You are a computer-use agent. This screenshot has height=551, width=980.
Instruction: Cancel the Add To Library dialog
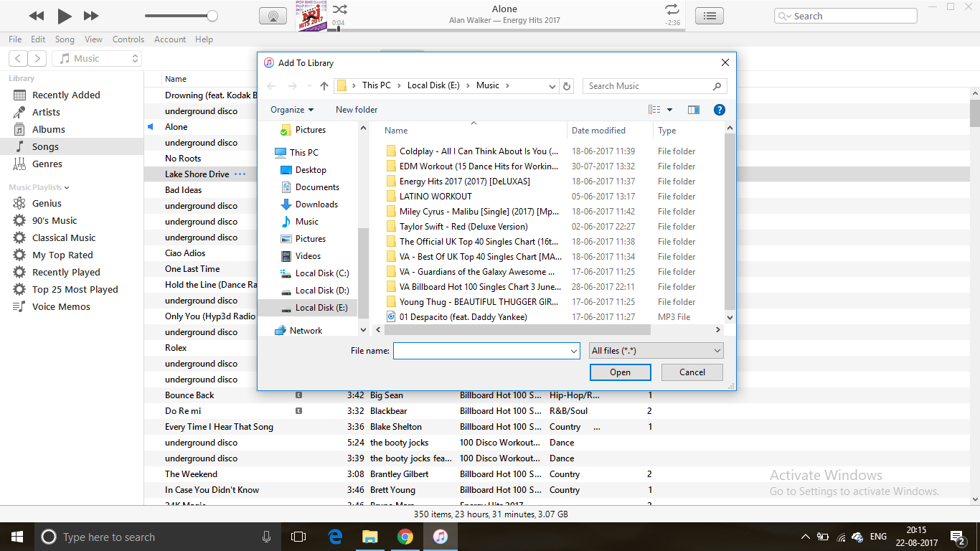692,372
